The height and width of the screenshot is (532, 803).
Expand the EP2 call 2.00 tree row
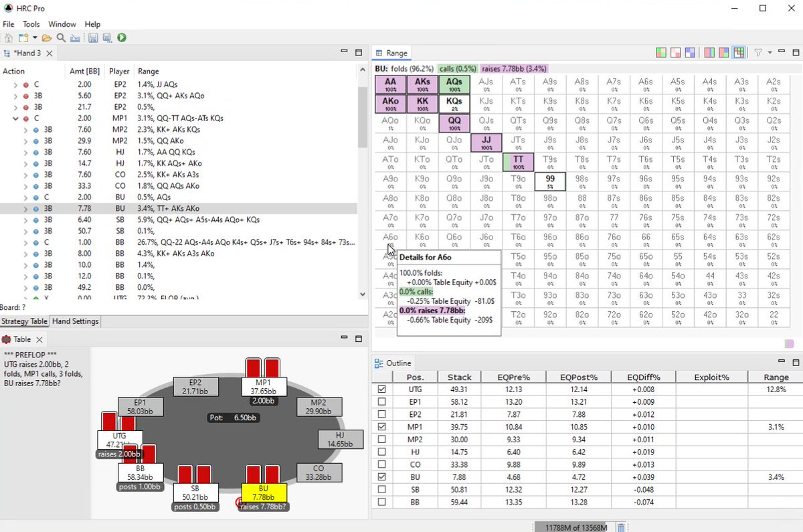coord(16,85)
